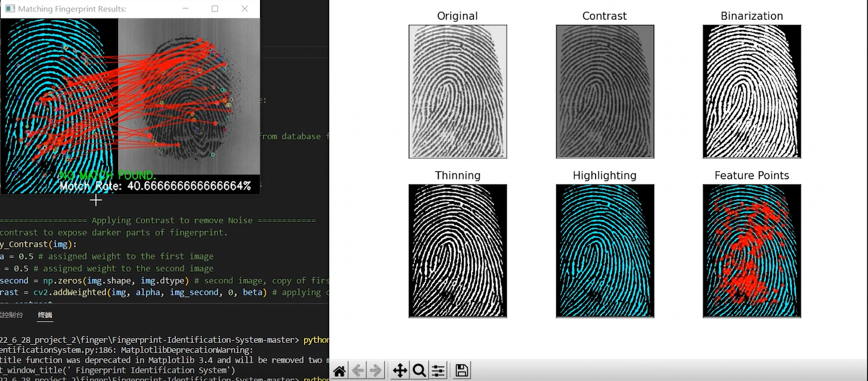Click the 'a = 0.5' alpha code line

coord(107,256)
